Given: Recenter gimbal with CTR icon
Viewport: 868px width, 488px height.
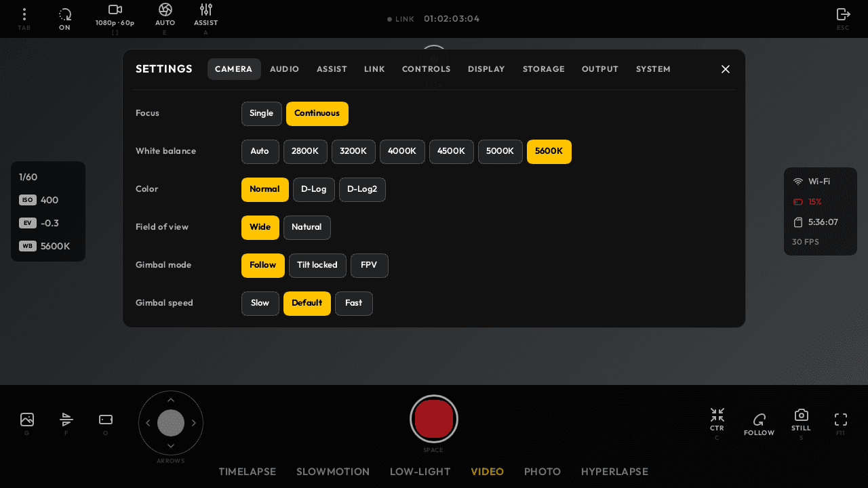Looking at the screenshot, I should click(x=717, y=415).
